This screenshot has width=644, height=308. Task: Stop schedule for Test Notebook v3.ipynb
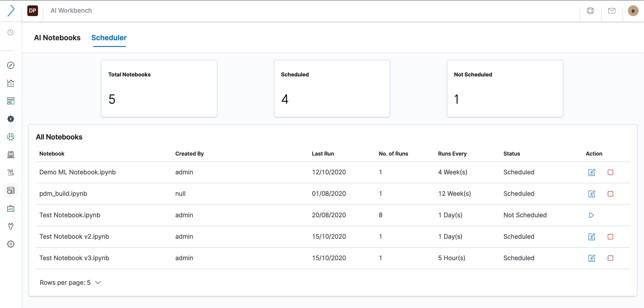[x=610, y=258]
